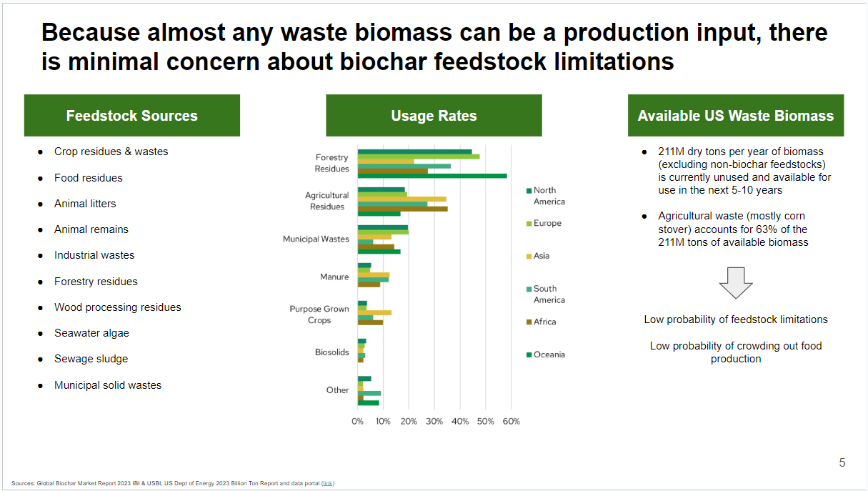Select the Usage Rates header
This screenshot has height=491, width=868.
[434, 115]
